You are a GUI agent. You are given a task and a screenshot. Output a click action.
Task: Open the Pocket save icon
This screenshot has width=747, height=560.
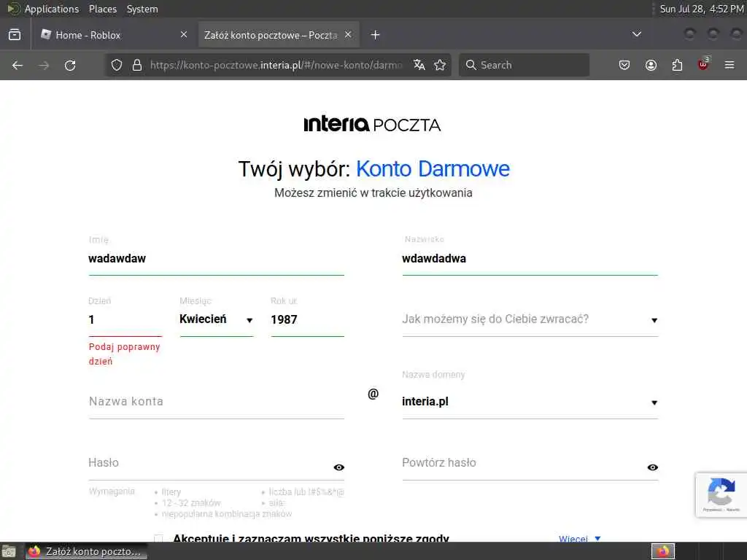click(624, 65)
